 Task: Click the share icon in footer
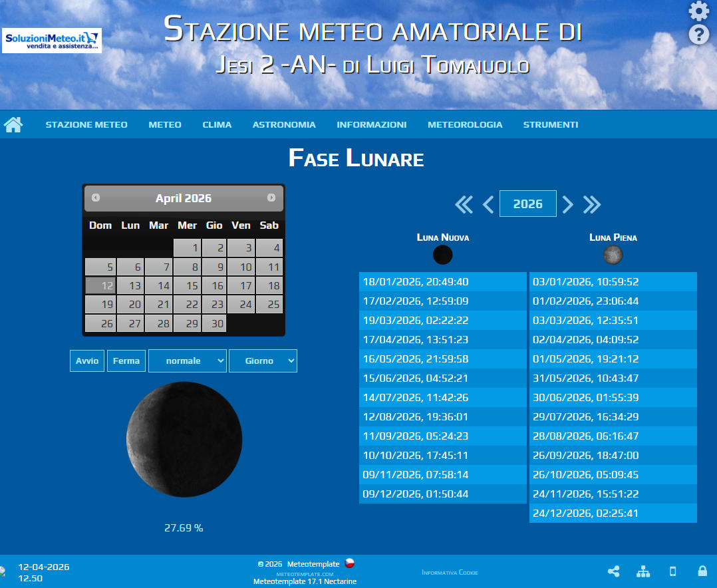(613, 571)
